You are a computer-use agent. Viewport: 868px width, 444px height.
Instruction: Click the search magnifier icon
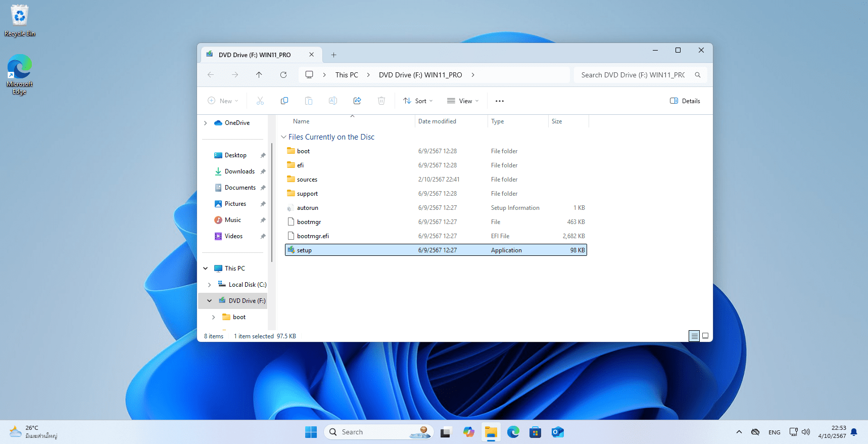[698, 75]
